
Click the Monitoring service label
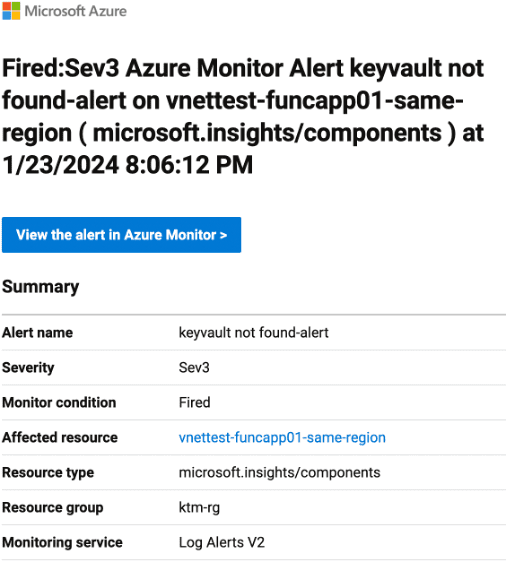62,542
